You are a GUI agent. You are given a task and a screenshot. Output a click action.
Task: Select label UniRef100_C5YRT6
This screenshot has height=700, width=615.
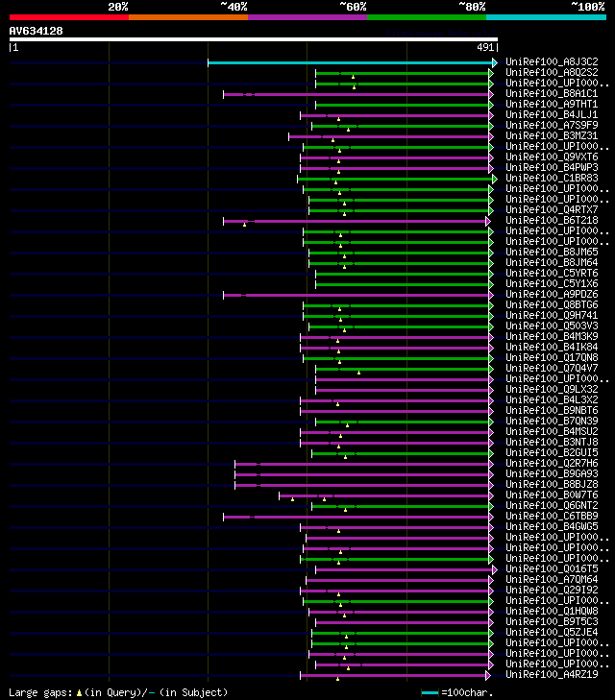[552, 274]
